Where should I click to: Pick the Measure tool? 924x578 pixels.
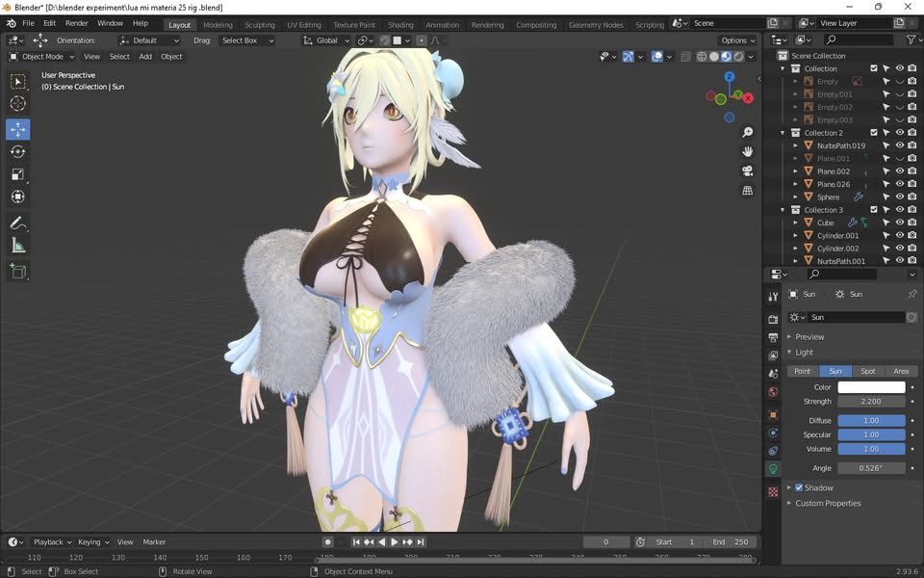18,246
